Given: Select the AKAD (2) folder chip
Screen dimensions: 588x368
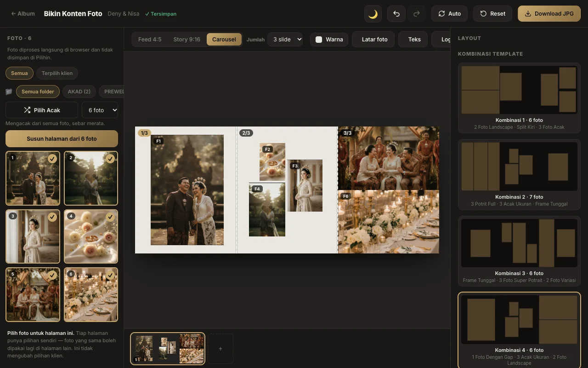Looking at the screenshot, I should (79, 92).
